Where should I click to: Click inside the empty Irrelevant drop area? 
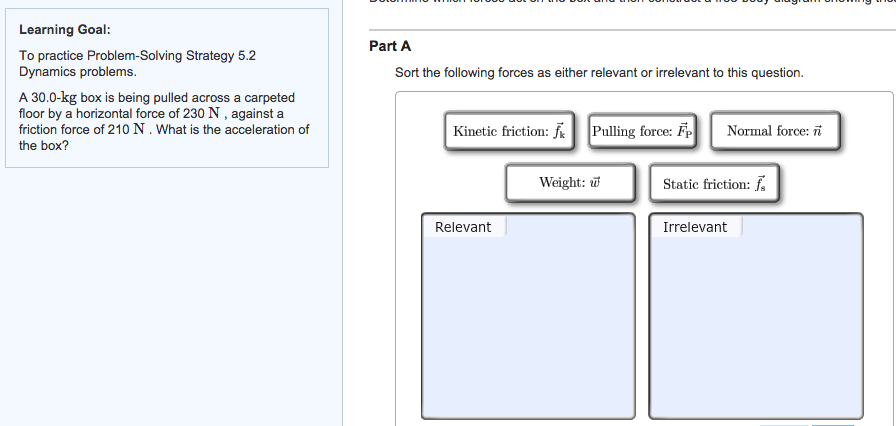755,325
